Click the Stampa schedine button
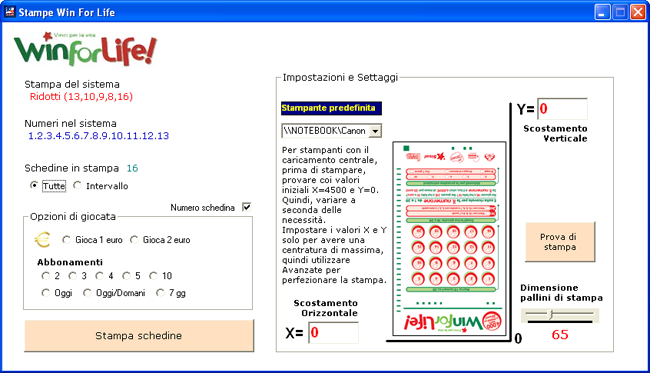Image resolution: width=650 pixels, height=373 pixels. [x=139, y=335]
